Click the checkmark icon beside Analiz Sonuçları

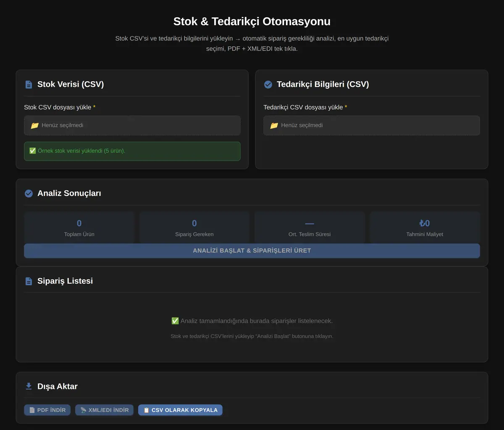[29, 193]
